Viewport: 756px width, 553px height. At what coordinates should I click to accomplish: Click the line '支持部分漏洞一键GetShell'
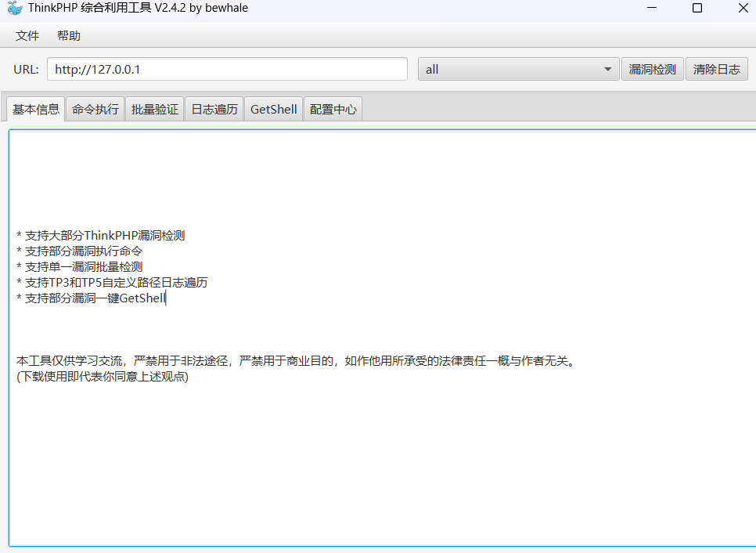click(x=91, y=298)
